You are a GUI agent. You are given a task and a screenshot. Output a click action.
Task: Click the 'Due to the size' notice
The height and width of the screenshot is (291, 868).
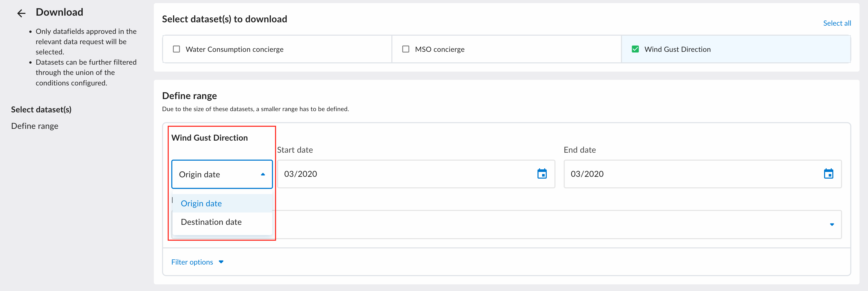coord(256,109)
